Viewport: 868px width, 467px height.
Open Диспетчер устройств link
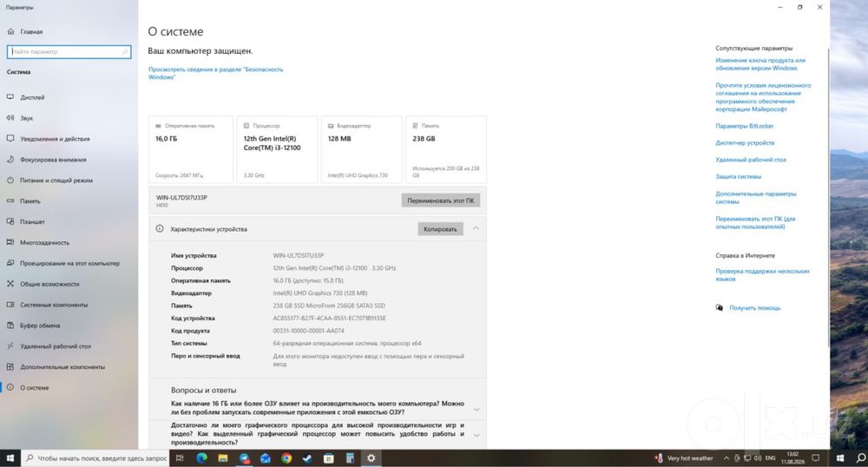click(745, 142)
